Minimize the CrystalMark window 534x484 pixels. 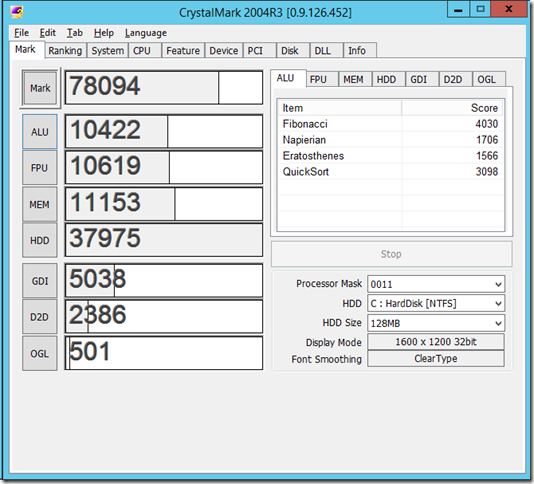[458, 10]
